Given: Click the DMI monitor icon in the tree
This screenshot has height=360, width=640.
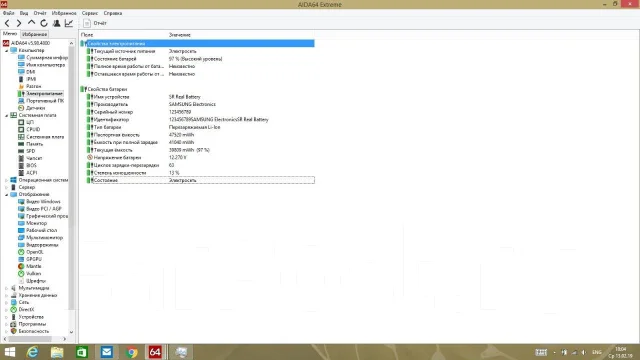Looking at the screenshot, I should [21, 72].
